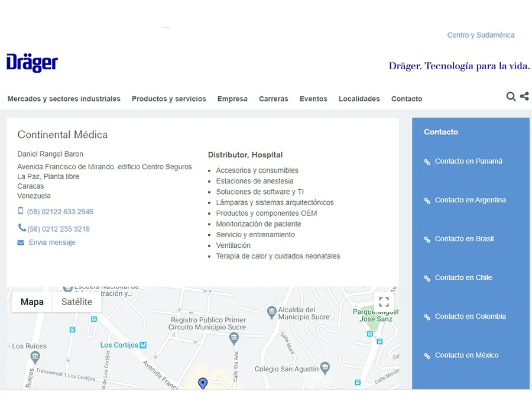Open Contacto en Chile link
Screen dimensions: 532x414
click(x=463, y=277)
